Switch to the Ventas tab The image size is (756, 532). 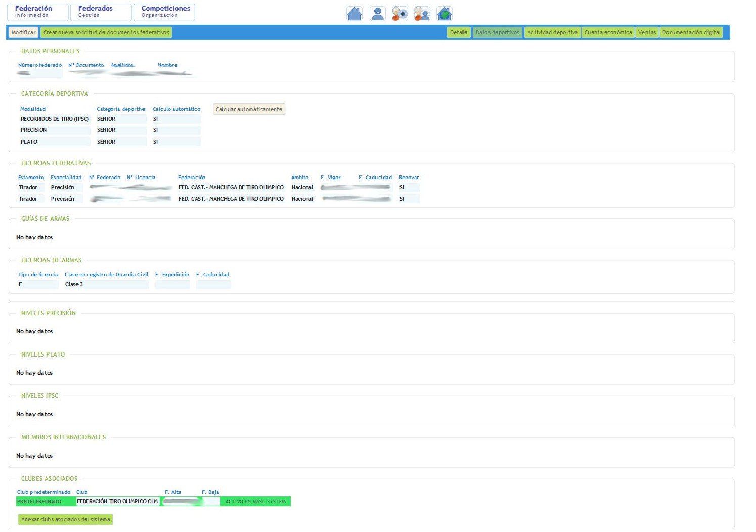click(647, 32)
